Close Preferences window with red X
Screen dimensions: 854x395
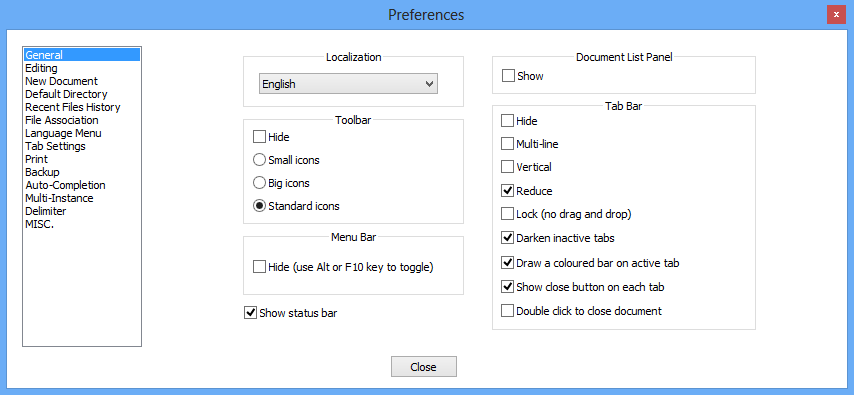(836, 14)
